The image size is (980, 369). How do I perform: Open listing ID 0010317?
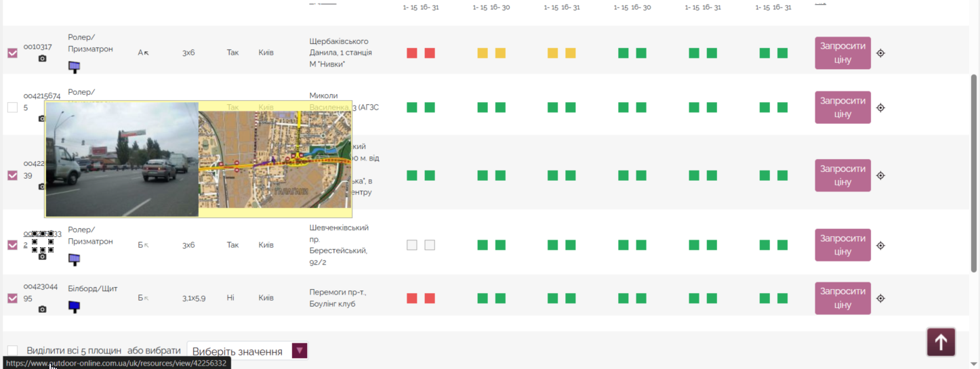point(38,47)
